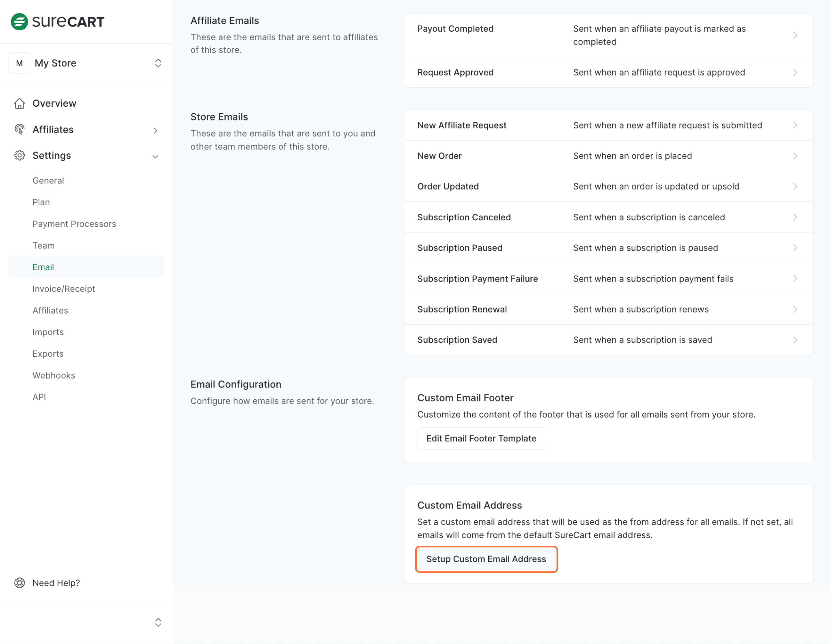
Task: Select Email in the Settings sidebar
Action: point(43,267)
